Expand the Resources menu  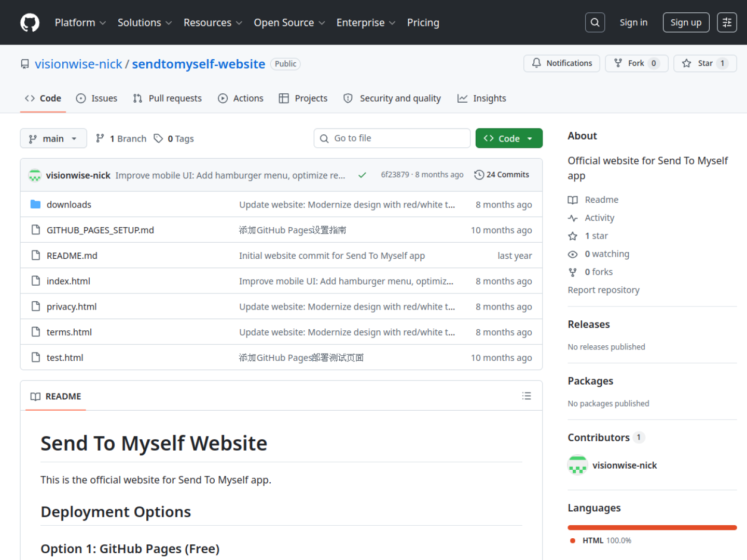pos(213,23)
